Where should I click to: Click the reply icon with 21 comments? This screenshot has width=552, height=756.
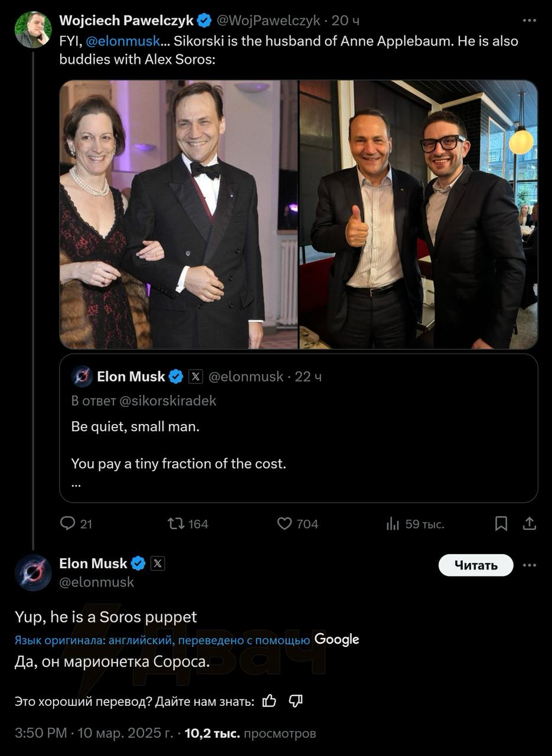coord(68,523)
